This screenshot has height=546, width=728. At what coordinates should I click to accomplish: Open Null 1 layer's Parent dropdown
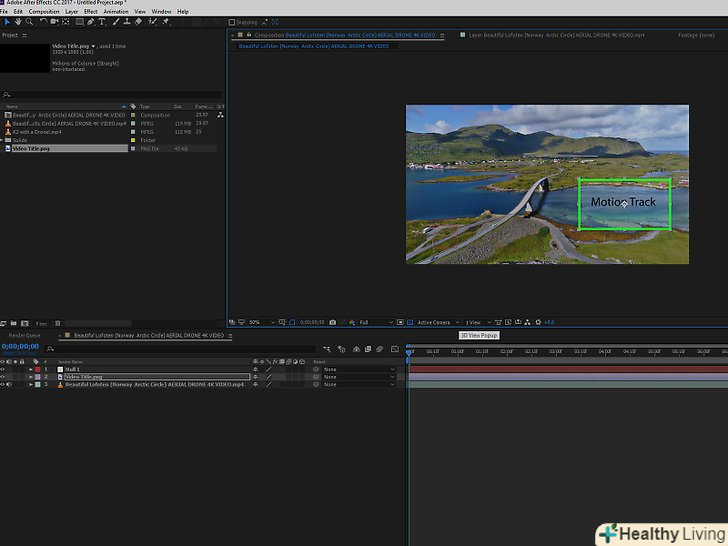coord(357,369)
